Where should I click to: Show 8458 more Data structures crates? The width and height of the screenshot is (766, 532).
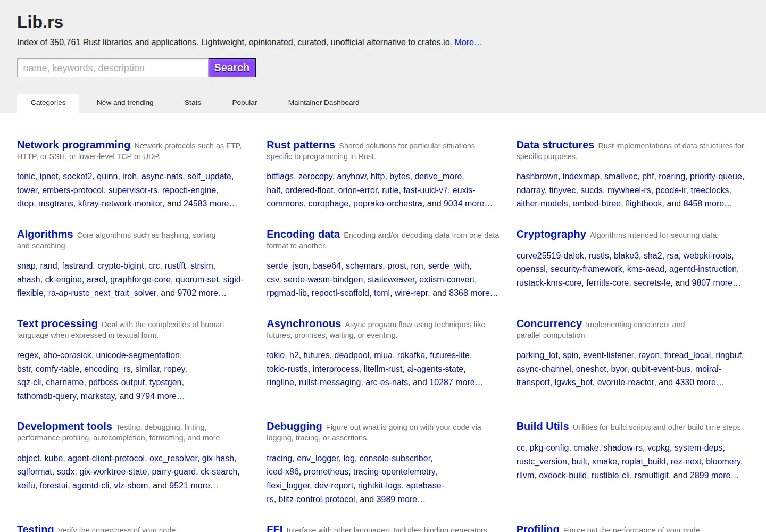coord(707,203)
